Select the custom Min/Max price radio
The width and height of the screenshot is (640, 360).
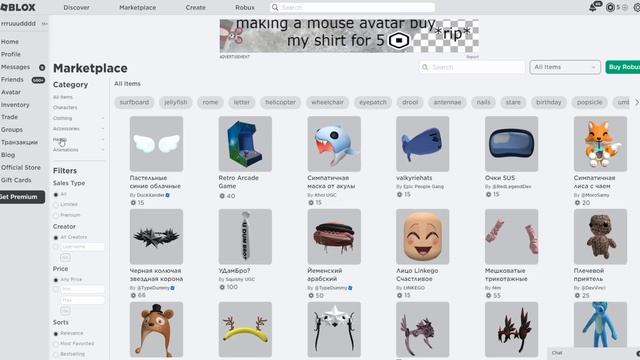(x=56, y=289)
